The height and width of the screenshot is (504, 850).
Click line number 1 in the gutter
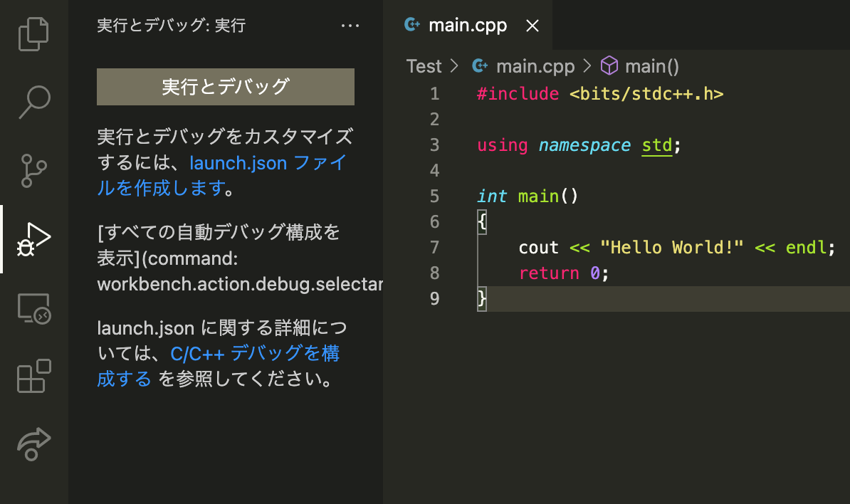click(x=435, y=94)
